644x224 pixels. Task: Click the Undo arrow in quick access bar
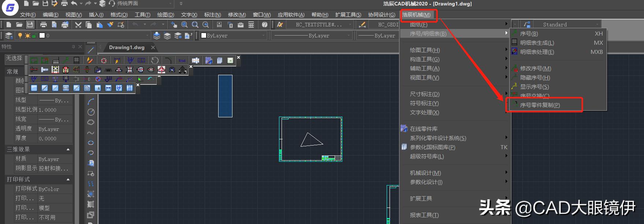click(74, 4)
